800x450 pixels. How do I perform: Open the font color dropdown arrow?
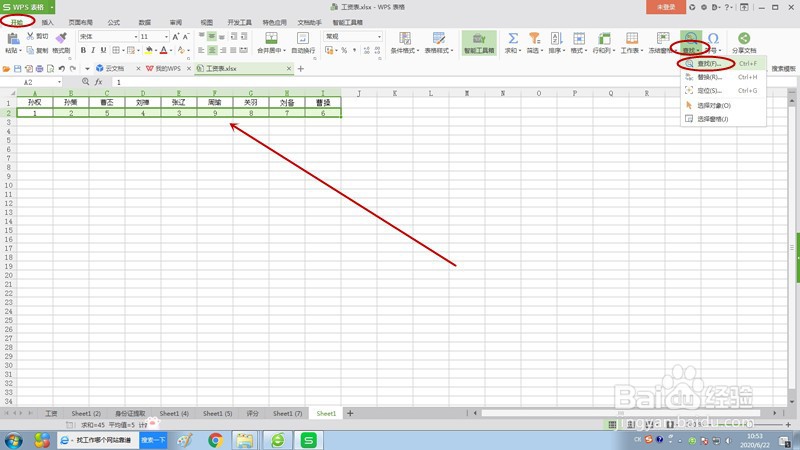pyautogui.click(x=171, y=50)
